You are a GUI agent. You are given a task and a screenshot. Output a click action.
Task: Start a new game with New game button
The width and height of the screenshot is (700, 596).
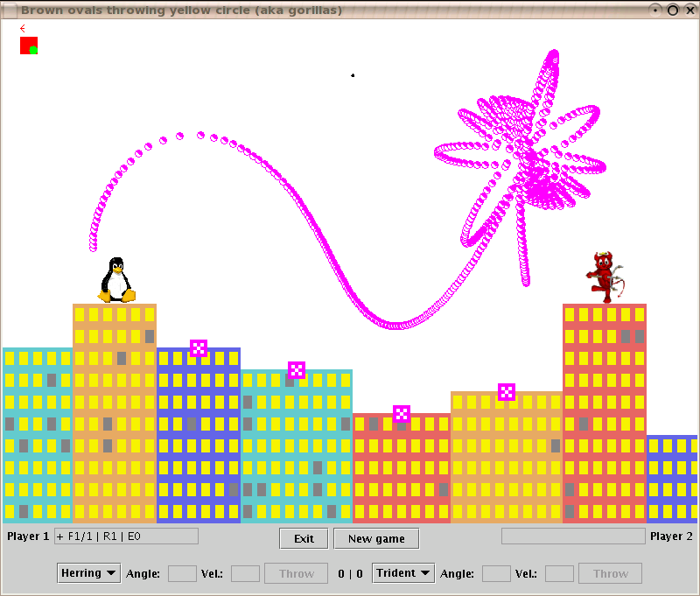click(x=376, y=538)
